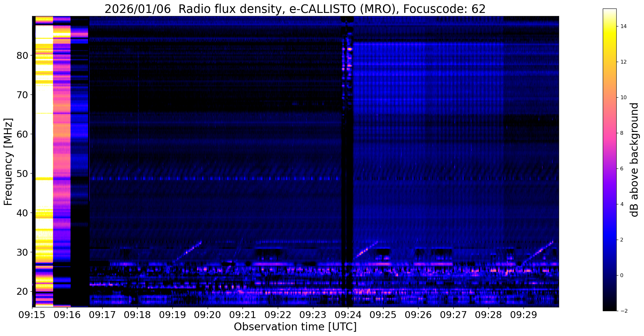This screenshot has height=336, width=644.
Task: Click the 09:16 time tick label
Action: coord(67,315)
